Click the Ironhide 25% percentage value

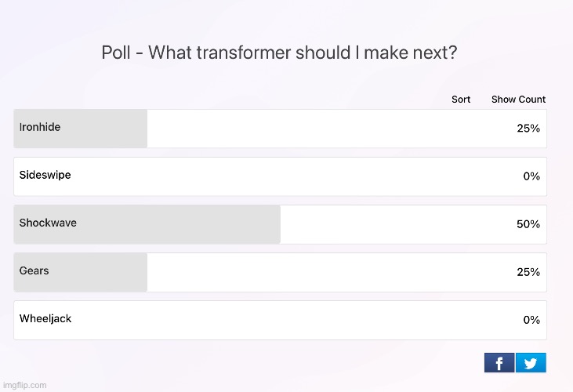[528, 129]
